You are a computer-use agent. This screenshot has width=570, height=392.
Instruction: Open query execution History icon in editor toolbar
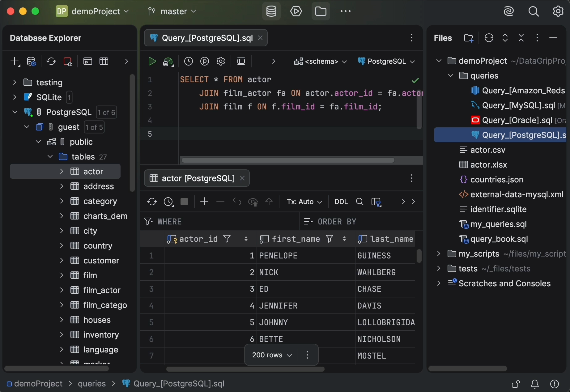click(x=189, y=61)
